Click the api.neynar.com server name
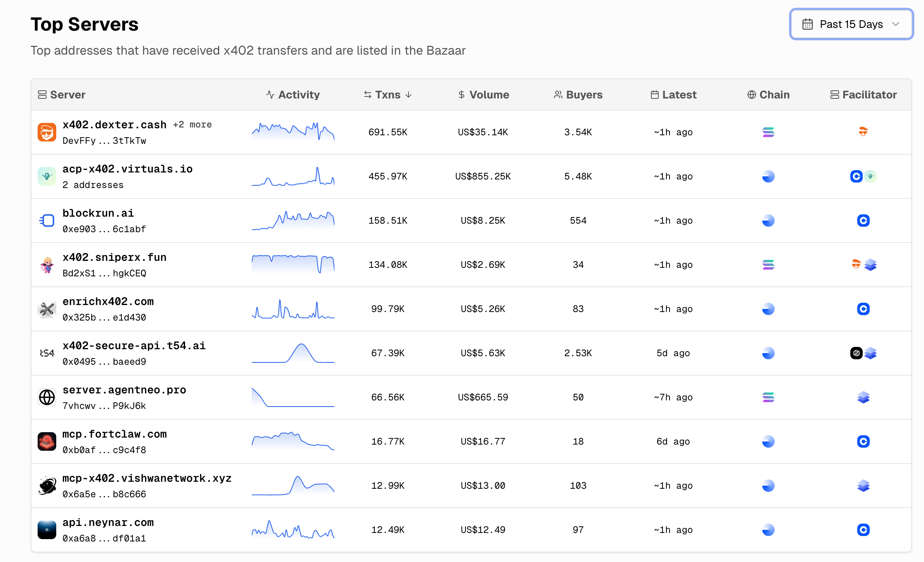 pyautogui.click(x=108, y=522)
